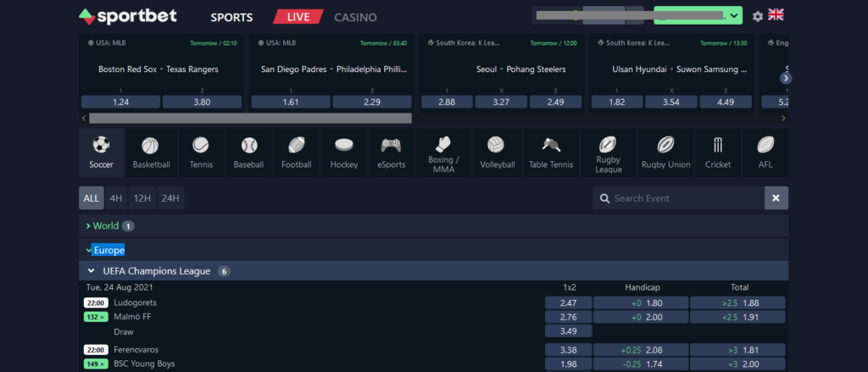Bet on Ludogorets–Malmö draw at 3.49
The image size is (868, 372).
tap(569, 331)
